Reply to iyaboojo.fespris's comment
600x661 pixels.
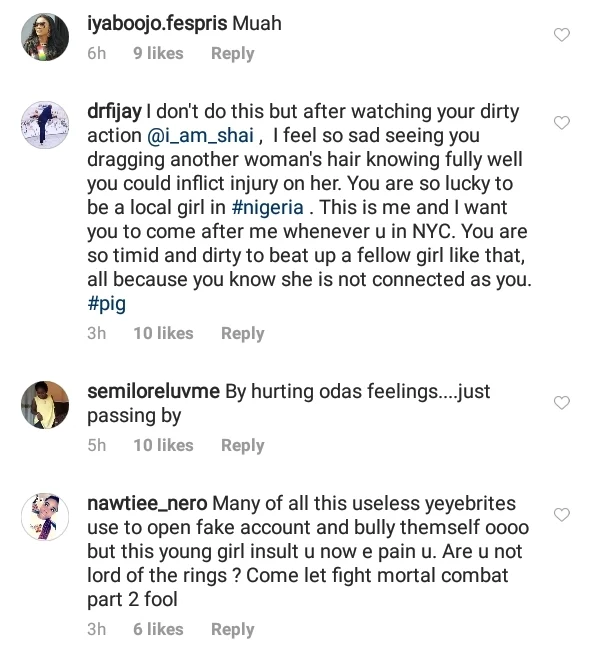click(232, 53)
